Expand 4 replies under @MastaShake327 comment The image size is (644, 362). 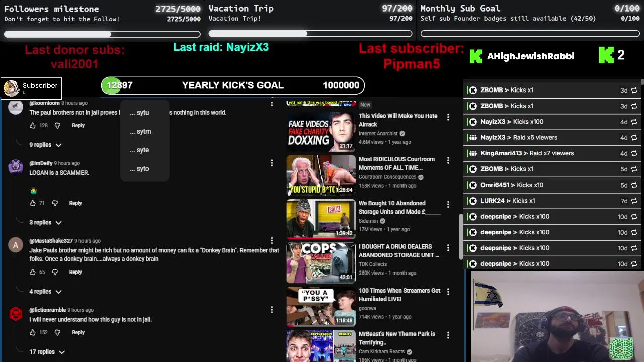click(45, 292)
